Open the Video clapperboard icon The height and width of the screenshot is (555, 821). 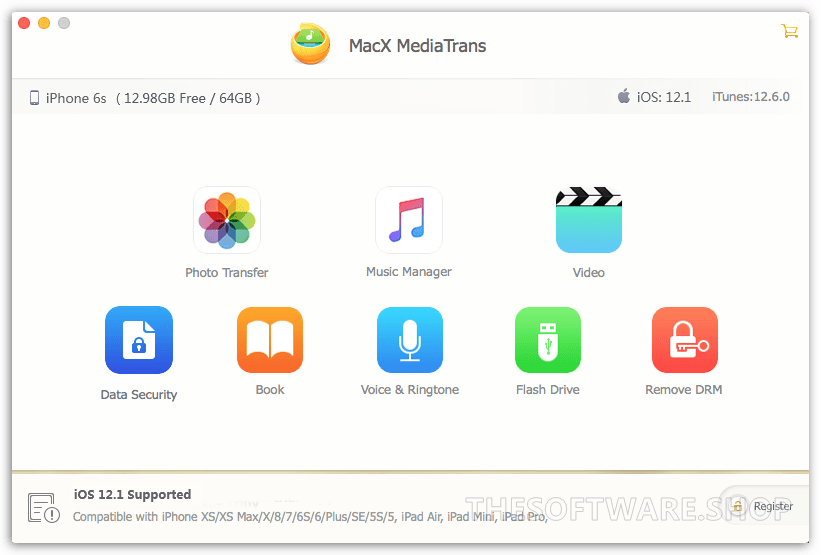[589, 220]
